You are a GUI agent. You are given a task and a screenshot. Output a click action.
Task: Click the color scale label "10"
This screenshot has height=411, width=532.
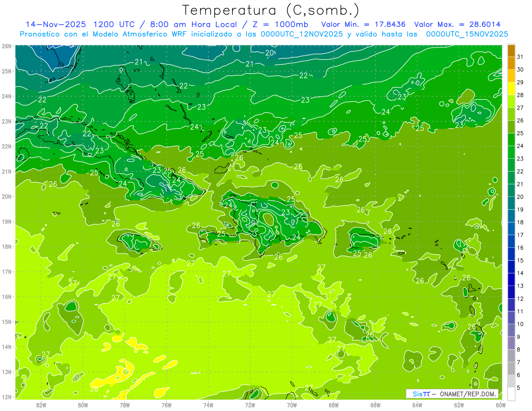[x=520, y=324]
